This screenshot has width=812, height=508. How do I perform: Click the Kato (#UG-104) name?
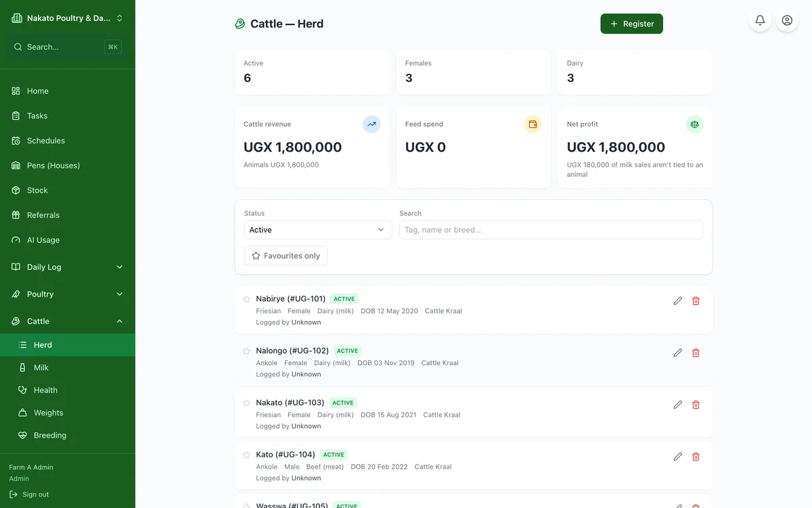(286, 454)
